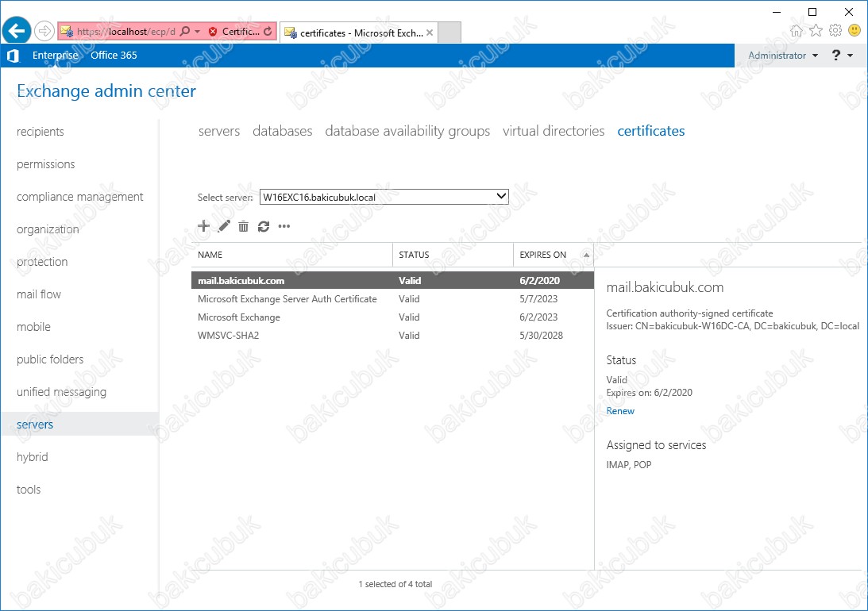
Task: Open the browser home icon
Action: (x=796, y=31)
